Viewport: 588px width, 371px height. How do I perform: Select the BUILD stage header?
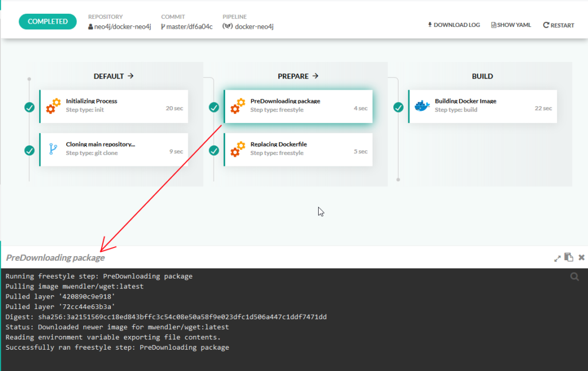482,76
